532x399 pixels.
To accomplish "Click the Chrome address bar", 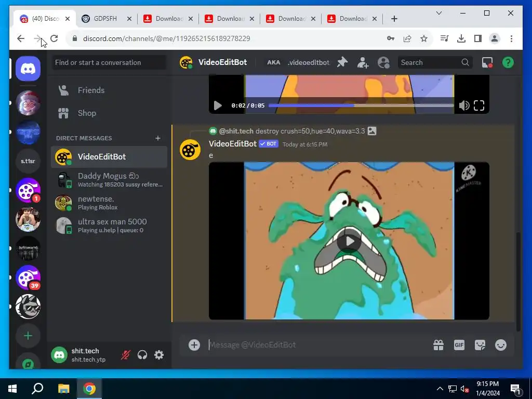I will tap(231, 38).
